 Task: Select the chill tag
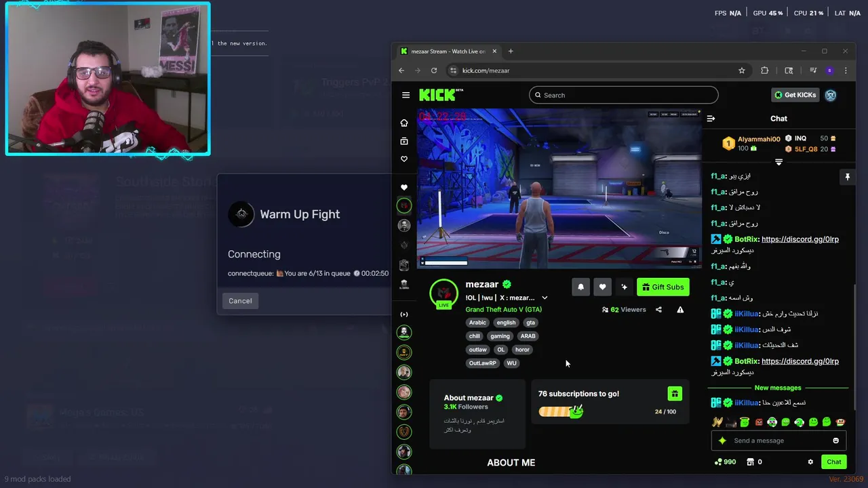[x=474, y=336]
